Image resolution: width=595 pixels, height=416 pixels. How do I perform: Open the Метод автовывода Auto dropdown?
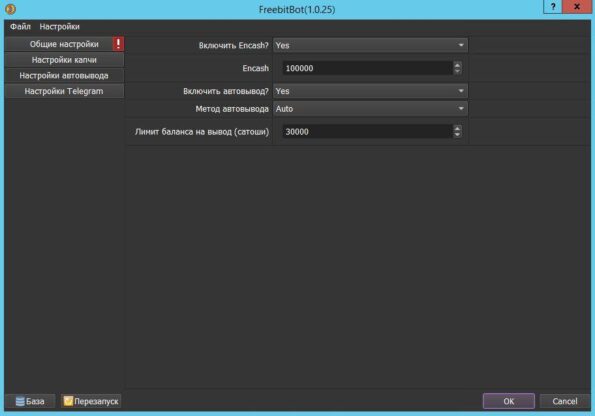pos(370,109)
